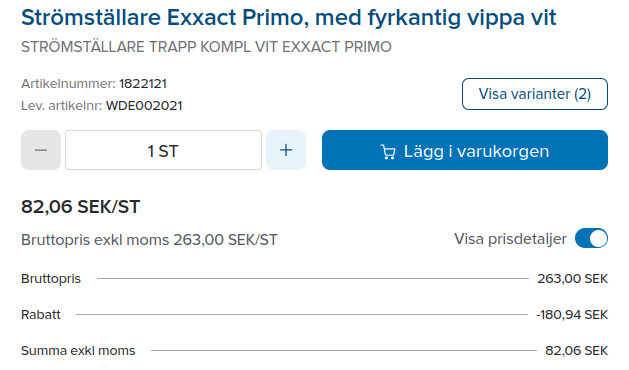Click the 82,06 SEK sum value
Viewport: 629px width, 370px height.
click(x=576, y=351)
